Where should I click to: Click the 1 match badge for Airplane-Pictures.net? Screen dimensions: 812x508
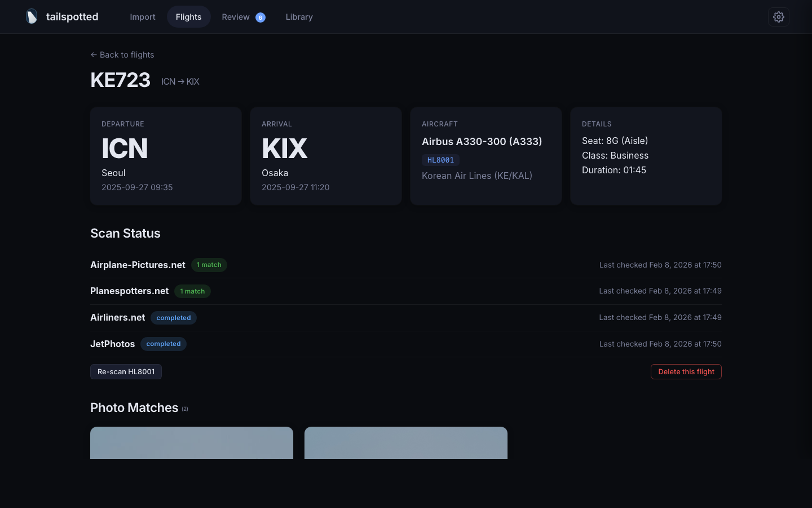pos(209,265)
